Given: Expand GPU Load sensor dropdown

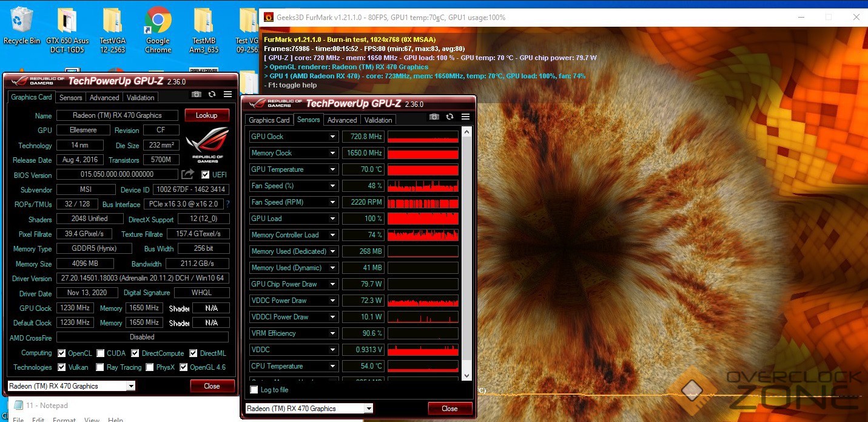Looking at the screenshot, I should (x=332, y=219).
